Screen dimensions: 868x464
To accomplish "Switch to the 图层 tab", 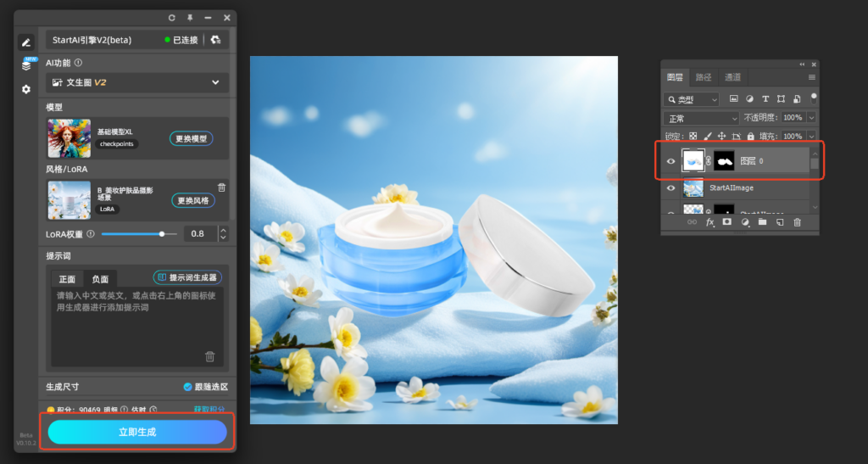I will pos(675,77).
